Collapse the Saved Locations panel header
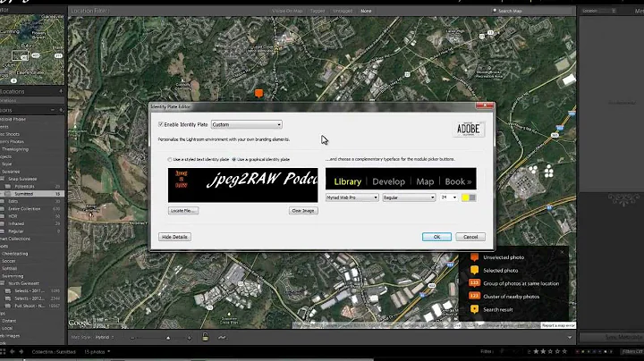The image size is (644, 361). point(32,91)
